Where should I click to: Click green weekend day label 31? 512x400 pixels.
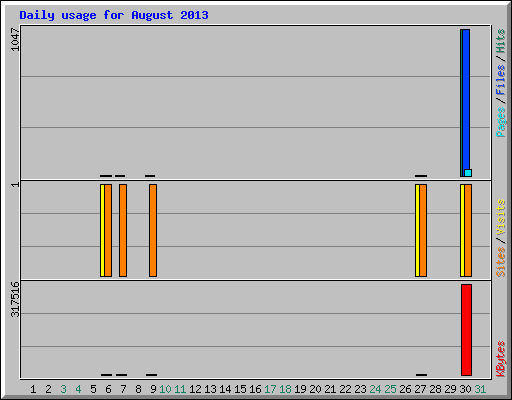coord(480,389)
